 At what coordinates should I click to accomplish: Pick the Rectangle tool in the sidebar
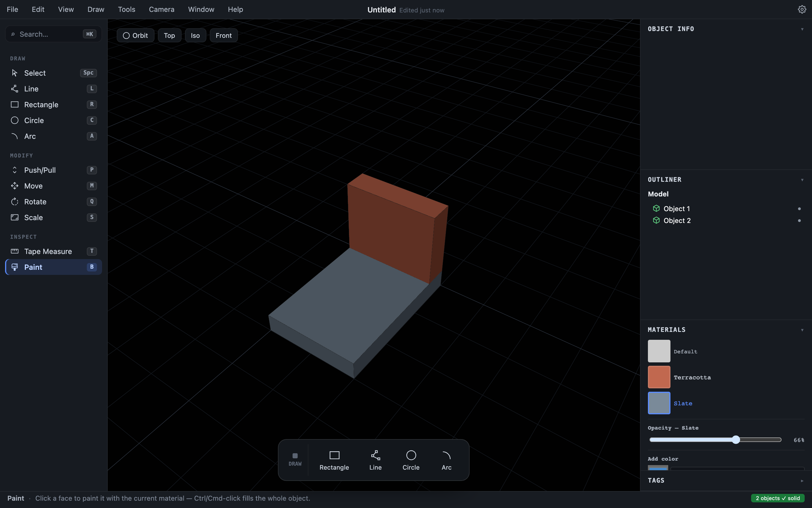[54, 104]
